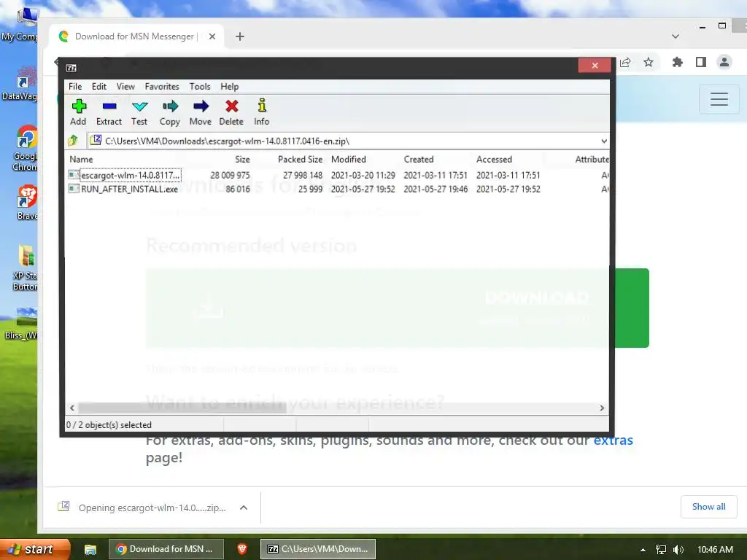Open the File menu in 7-Zip
Viewport: 747px width, 560px height.
pos(75,86)
